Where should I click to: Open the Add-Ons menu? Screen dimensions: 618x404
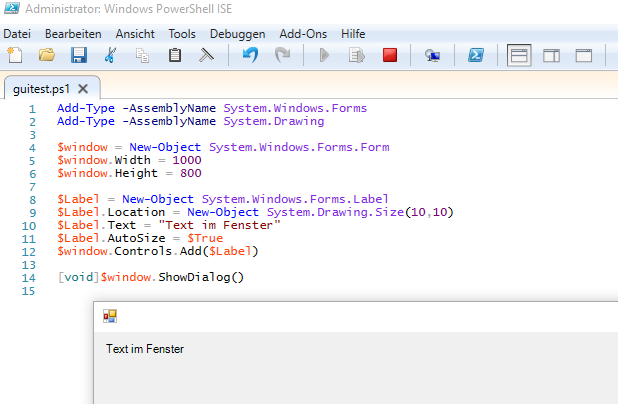[x=302, y=34]
